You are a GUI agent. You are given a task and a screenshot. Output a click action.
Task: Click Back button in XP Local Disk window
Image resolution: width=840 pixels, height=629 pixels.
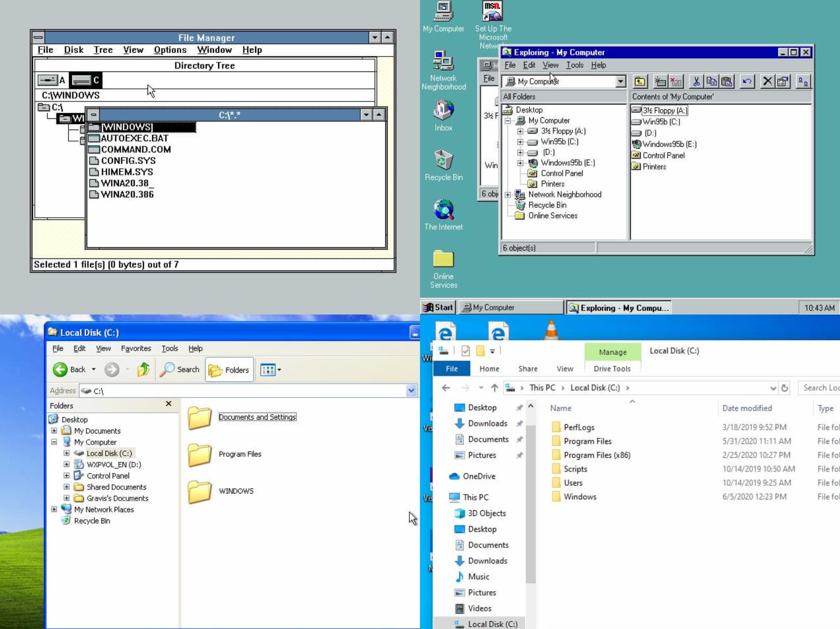(x=70, y=369)
